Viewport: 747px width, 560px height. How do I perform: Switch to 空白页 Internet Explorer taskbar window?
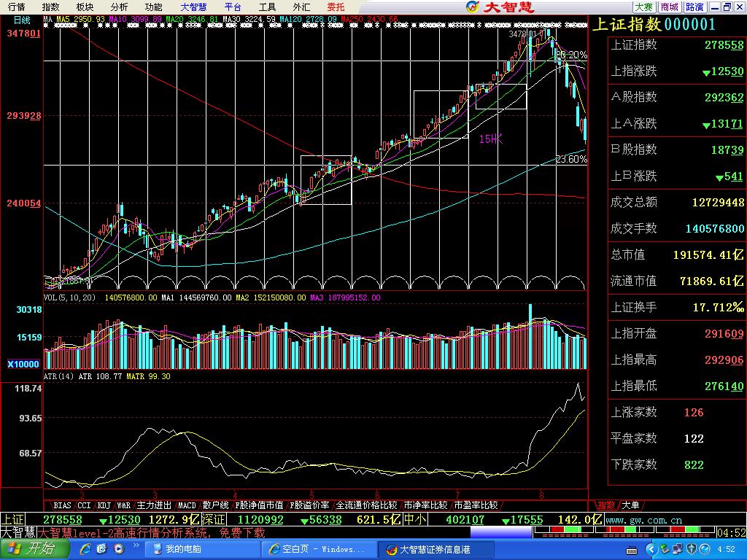[x=320, y=550]
